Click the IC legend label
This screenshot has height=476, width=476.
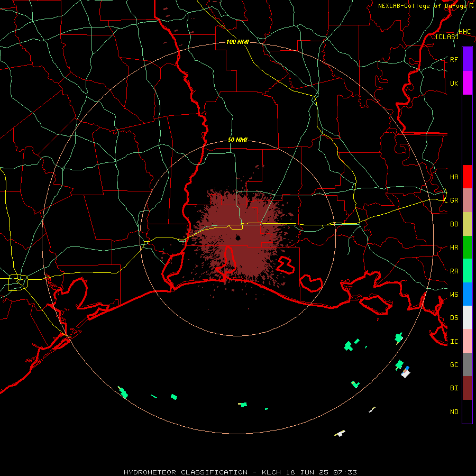[x=454, y=342]
